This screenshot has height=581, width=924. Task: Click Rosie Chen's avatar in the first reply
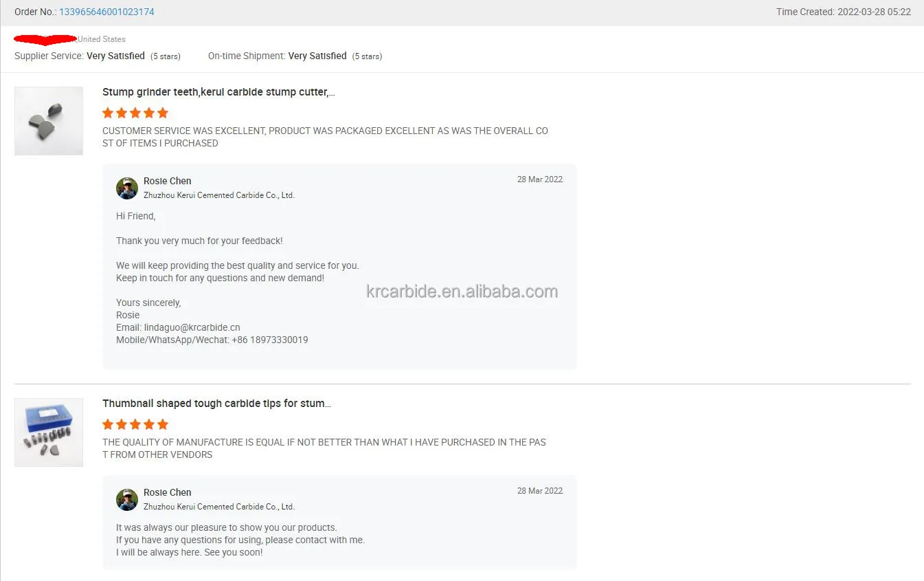pos(127,188)
